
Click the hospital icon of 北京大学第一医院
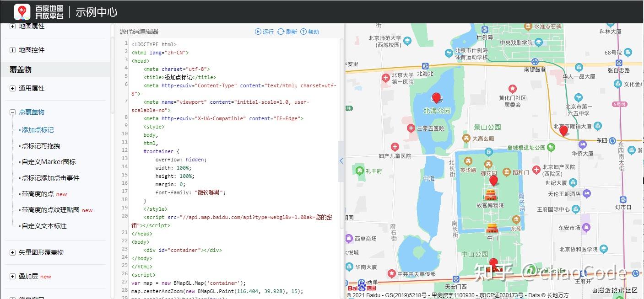click(x=386, y=78)
